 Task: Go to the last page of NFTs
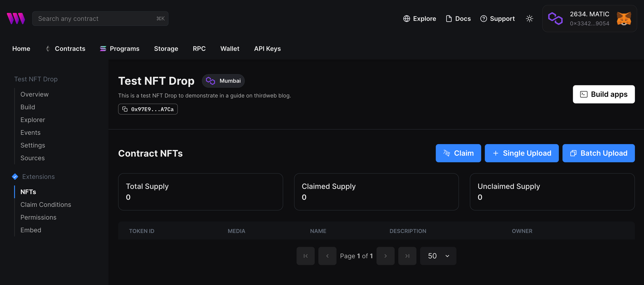point(407,256)
